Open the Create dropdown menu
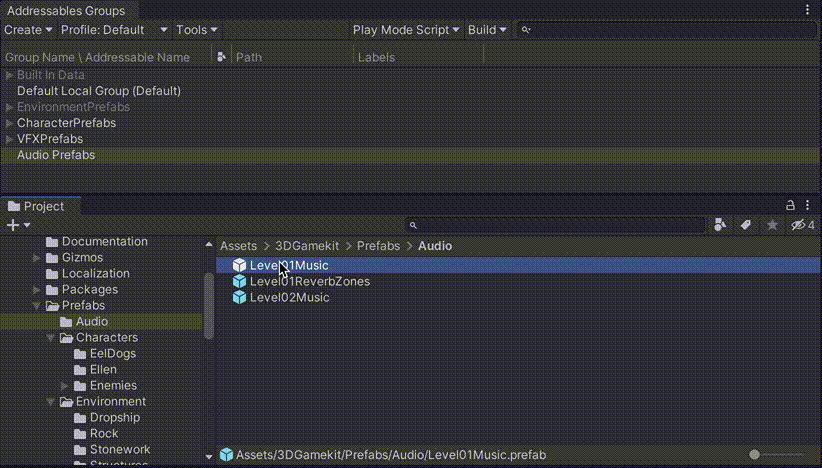 click(x=28, y=30)
